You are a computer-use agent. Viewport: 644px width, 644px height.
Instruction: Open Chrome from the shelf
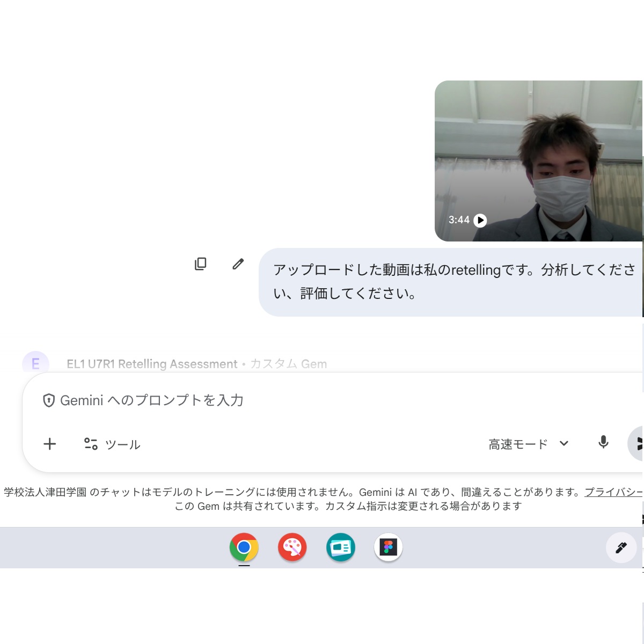click(x=244, y=547)
